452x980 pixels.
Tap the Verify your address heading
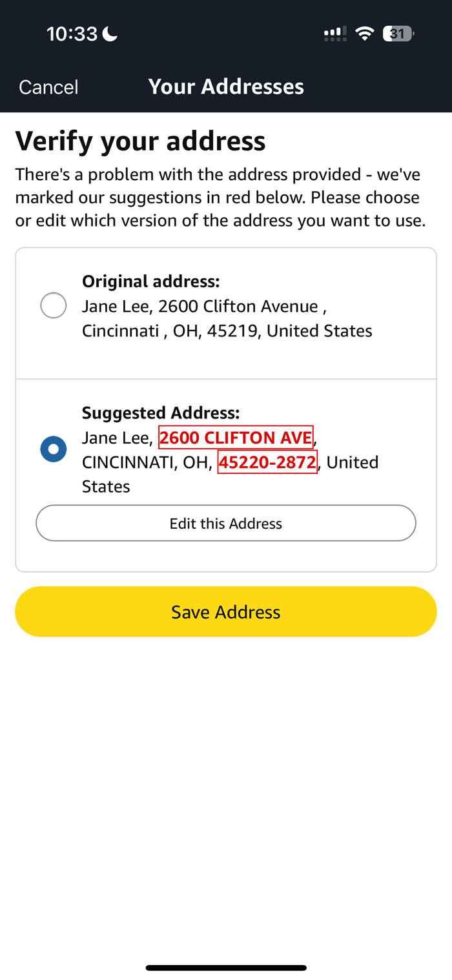pos(140,141)
